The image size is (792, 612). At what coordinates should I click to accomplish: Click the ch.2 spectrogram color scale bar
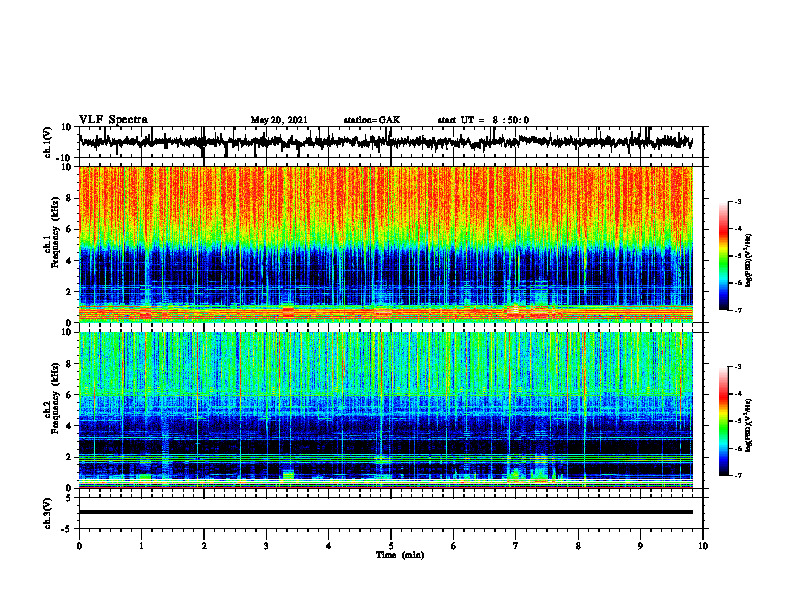pos(723,421)
